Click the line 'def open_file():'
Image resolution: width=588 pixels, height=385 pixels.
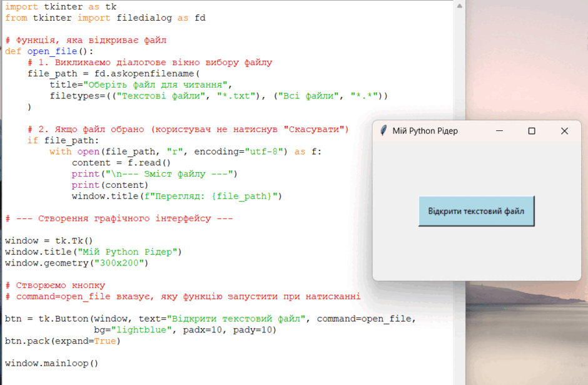(49, 51)
